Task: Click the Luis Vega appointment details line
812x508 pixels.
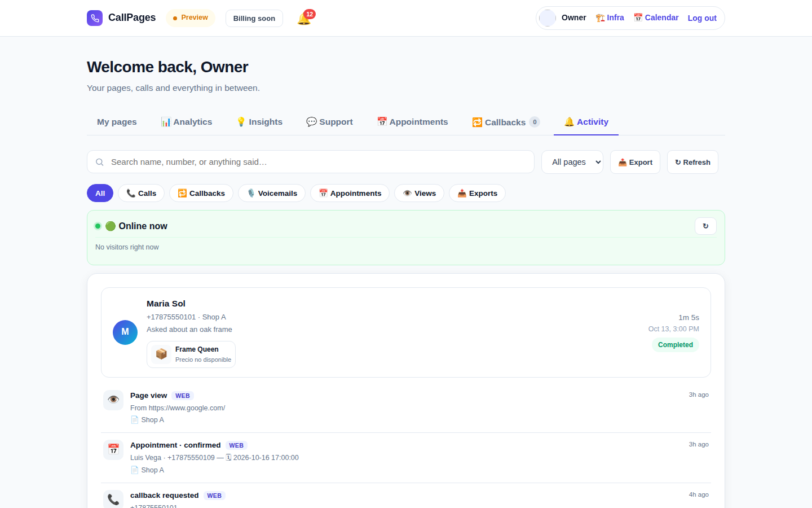Action: point(214,458)
